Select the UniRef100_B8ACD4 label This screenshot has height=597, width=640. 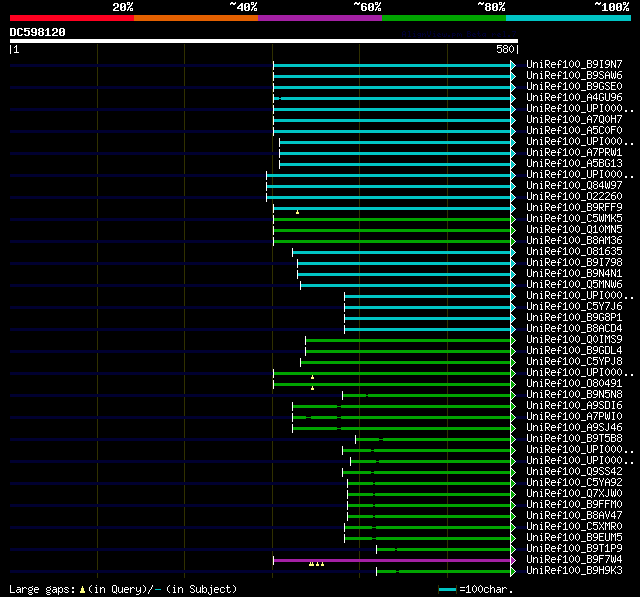(x=574, y=329)
